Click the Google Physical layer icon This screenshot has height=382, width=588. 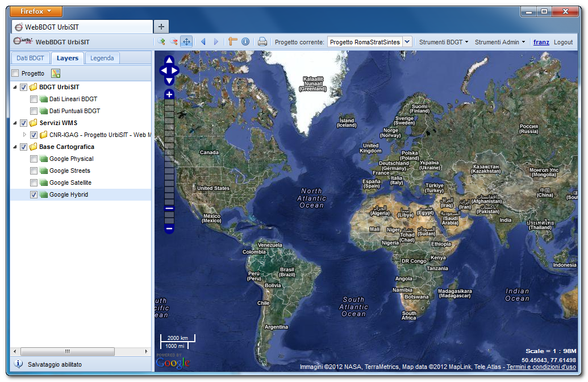click(44, 159)
